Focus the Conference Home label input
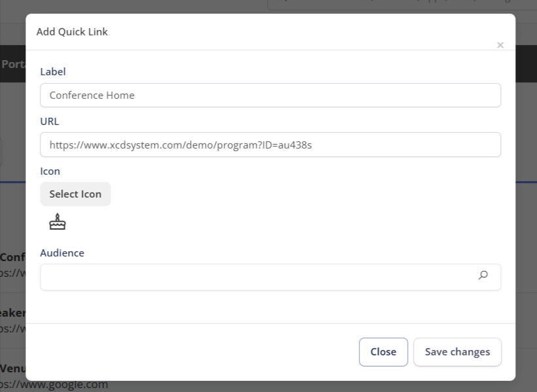The width and height of the screenshot is (537, 392). [270, 95]
